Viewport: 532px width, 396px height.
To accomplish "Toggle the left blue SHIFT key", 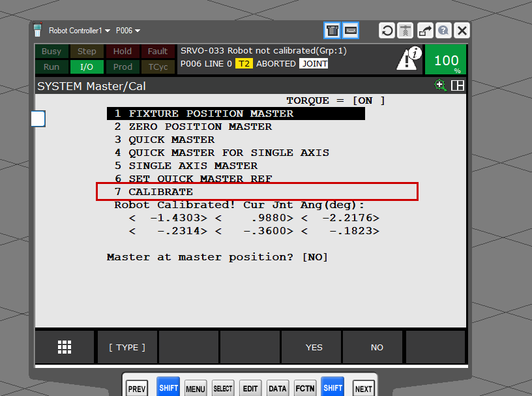I will pyautogui.click(x=168, y=388).
